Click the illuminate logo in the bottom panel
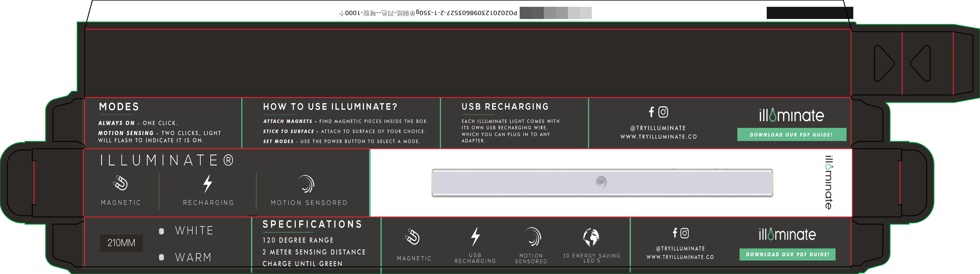Image resolution: width=980 pixels, height=274 pixels. [787, 234]
